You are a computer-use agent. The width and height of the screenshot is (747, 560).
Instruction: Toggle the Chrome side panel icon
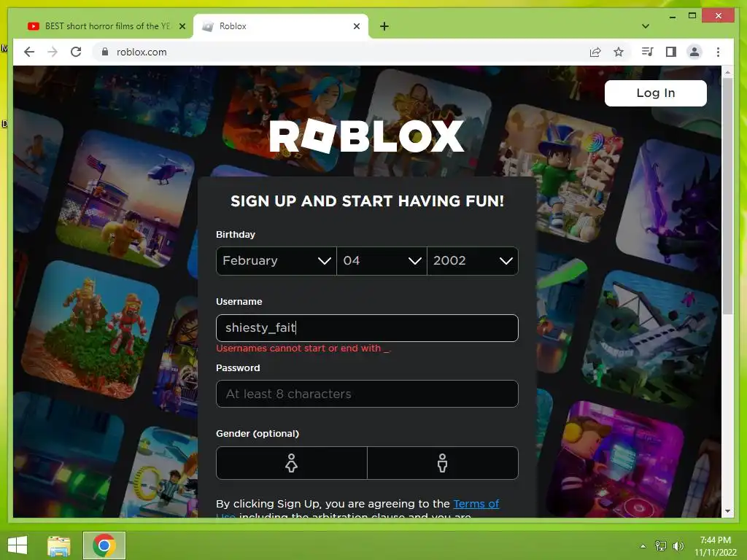point(671,52)
